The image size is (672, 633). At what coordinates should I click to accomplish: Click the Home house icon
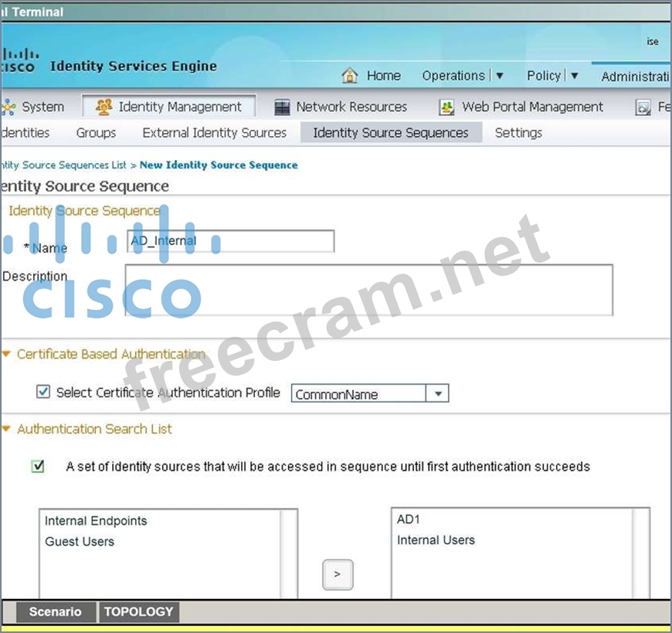350,76
